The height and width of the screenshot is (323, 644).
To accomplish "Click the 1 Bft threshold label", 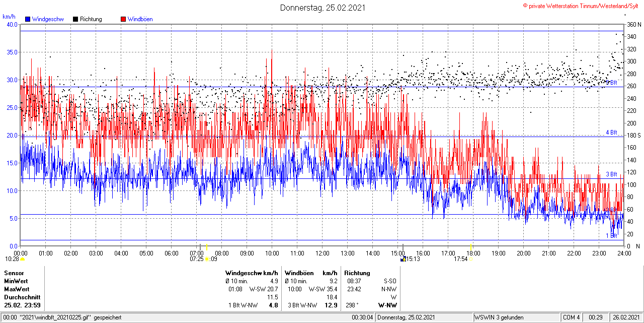I will click(x=611, y=235).
